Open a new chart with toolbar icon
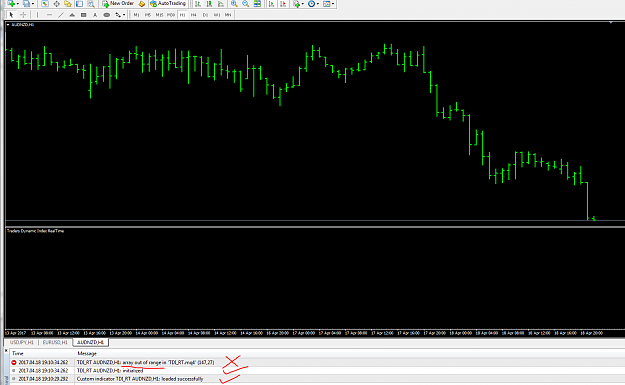The height and width of the screenshot is (385, 625). point(11,4)
